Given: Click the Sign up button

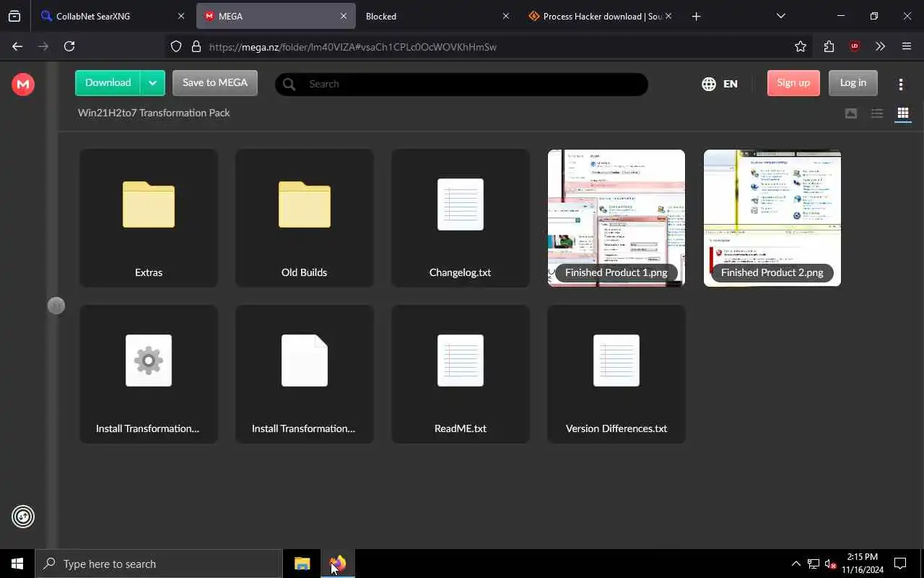Looking at the screenshot, I should coord(793,83).
